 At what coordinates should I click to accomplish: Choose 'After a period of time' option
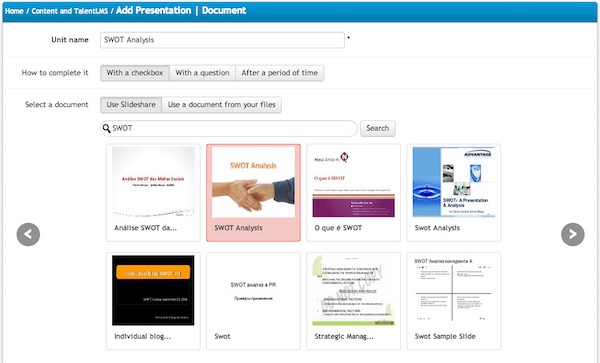pyautogui.click(x=280, y=73)
